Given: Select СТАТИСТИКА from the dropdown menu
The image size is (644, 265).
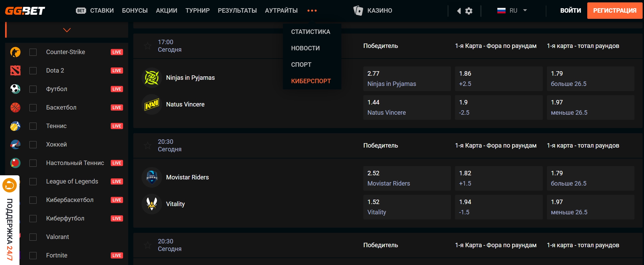Looking at the screenshot, I should click(310, 32).
